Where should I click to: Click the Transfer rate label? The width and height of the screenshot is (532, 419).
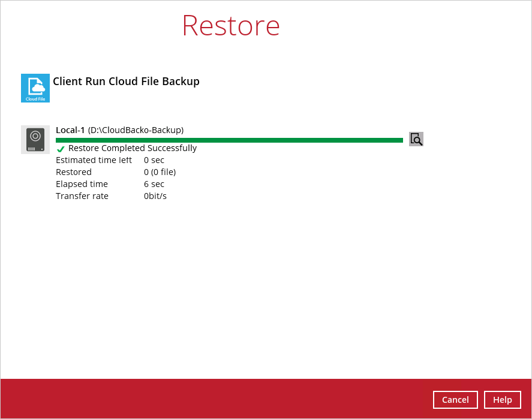tap(82, 196)
